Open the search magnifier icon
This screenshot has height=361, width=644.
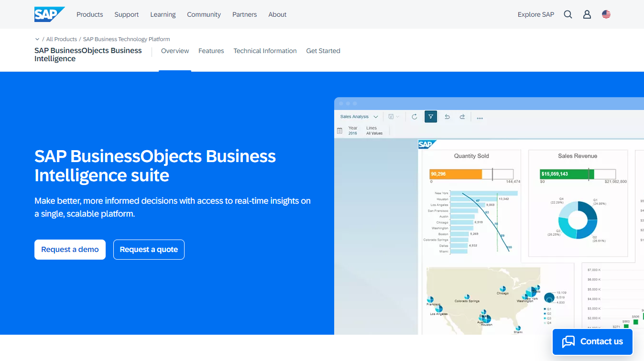[568, 14]
